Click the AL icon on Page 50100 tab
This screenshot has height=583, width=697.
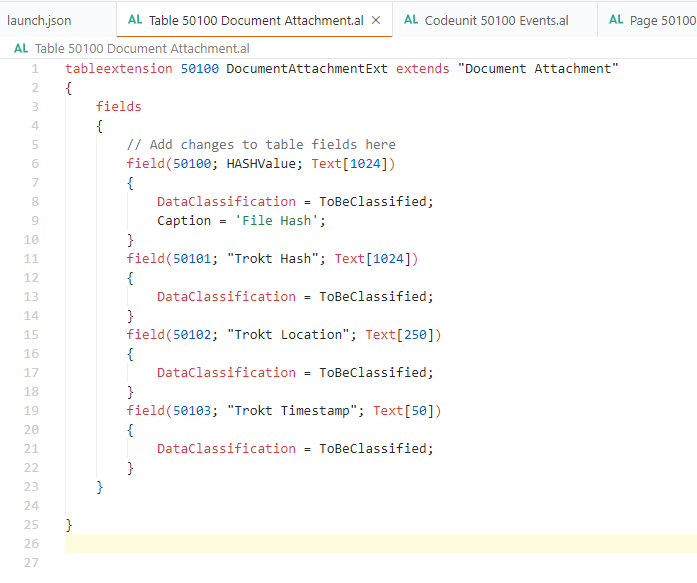pos(616,20)
